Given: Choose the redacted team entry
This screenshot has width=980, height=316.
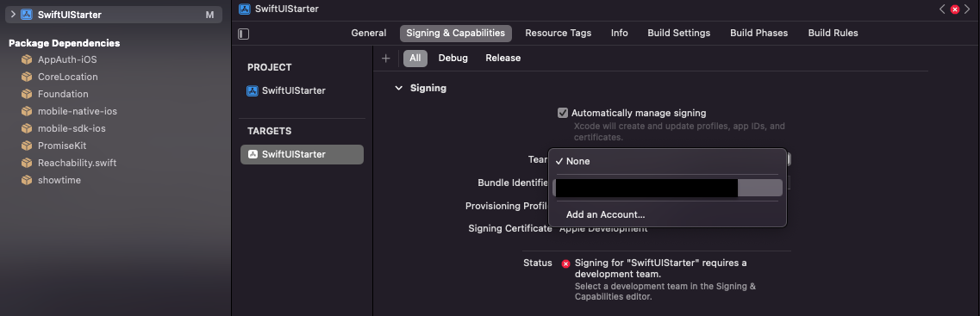Looking at the screenshot, I should [x=667, y=188].
